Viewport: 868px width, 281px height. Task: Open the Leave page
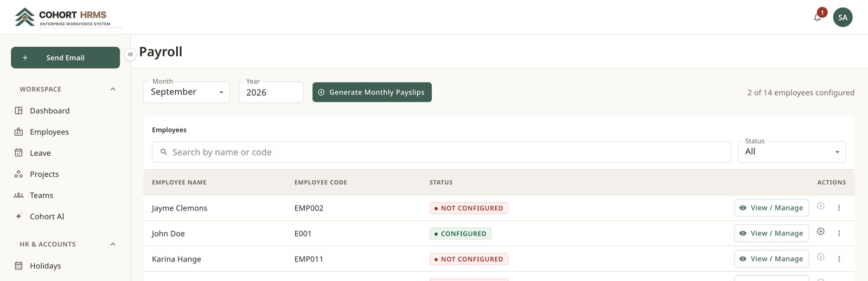65,153
